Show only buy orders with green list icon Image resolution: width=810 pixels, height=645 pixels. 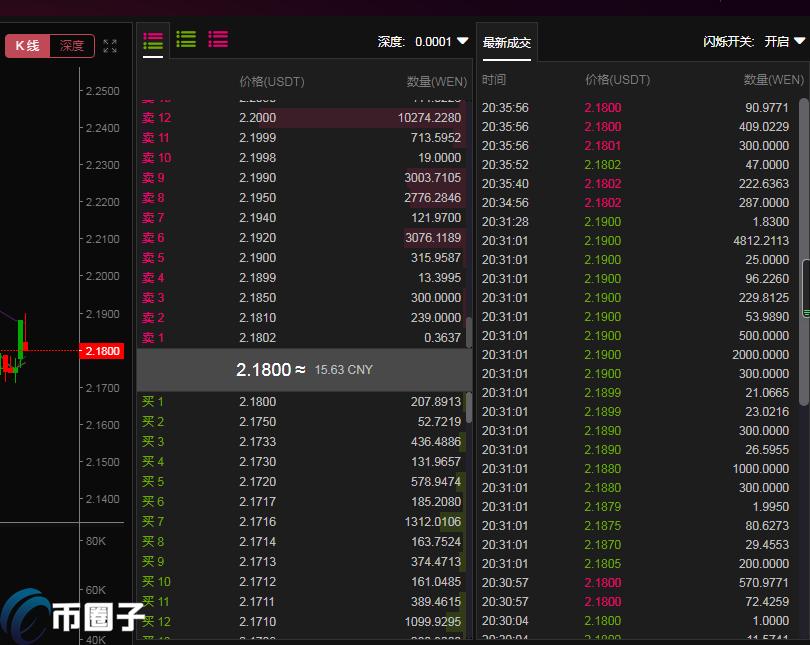tap(186, 40)
